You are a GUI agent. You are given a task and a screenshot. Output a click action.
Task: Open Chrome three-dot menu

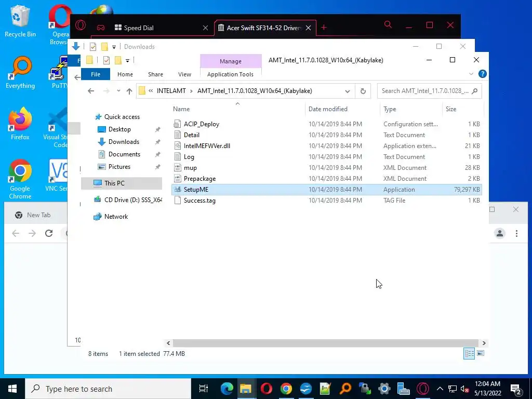pyautogui.click(x=516, y=233)
